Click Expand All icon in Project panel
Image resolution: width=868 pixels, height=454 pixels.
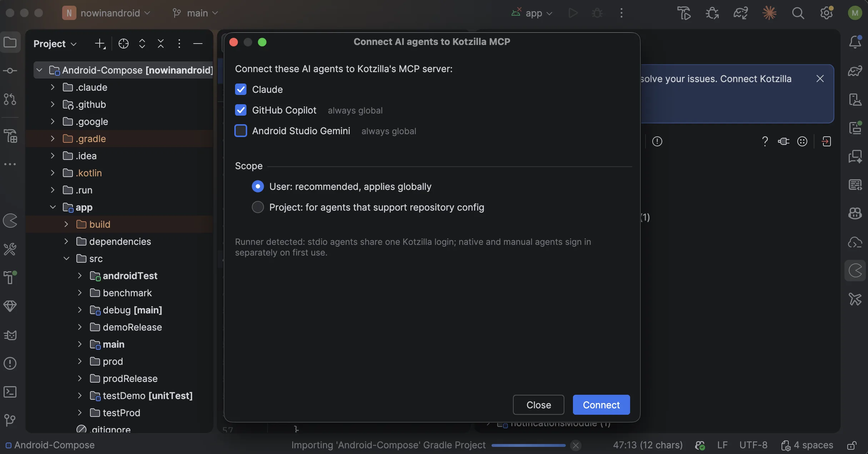(x=142, y=44)
